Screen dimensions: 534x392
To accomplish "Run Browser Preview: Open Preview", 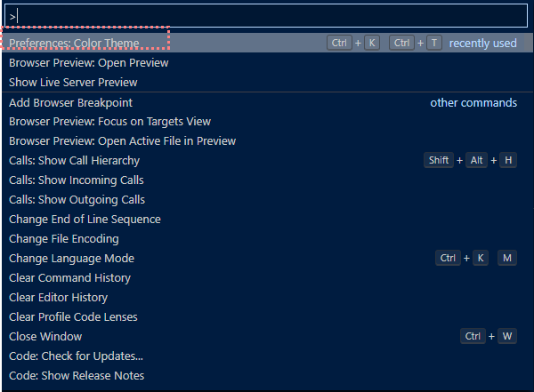I will coord(267,62).
